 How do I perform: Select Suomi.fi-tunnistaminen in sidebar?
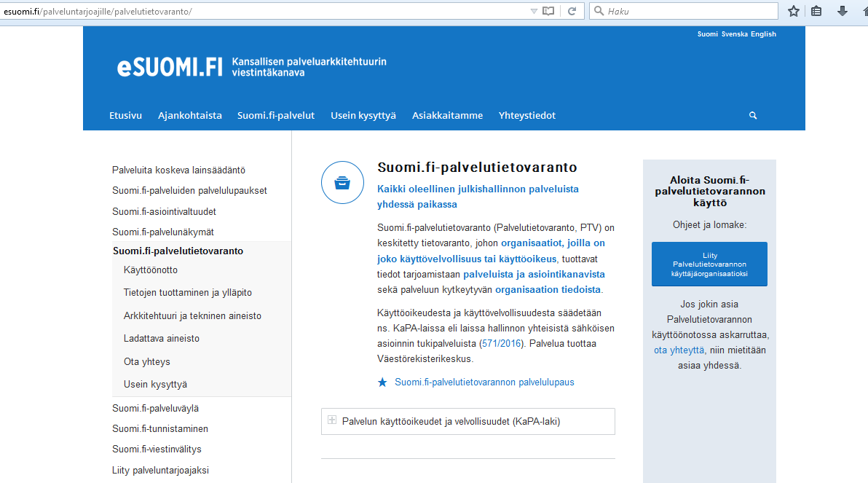[x=160, y=428]
